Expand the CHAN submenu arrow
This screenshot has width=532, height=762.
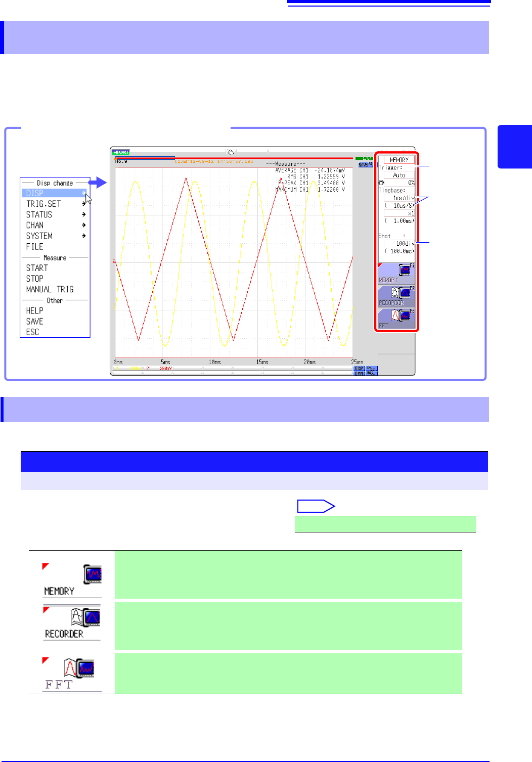84,225
